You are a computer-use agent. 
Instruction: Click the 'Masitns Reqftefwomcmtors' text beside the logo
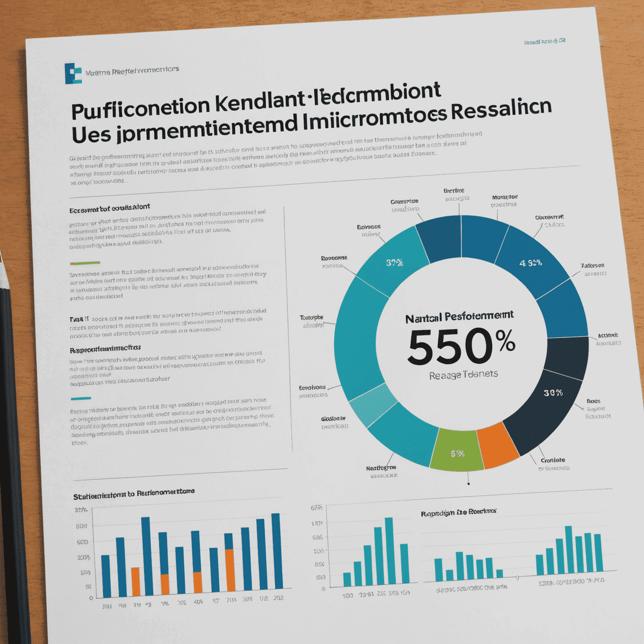coord(132,70)
